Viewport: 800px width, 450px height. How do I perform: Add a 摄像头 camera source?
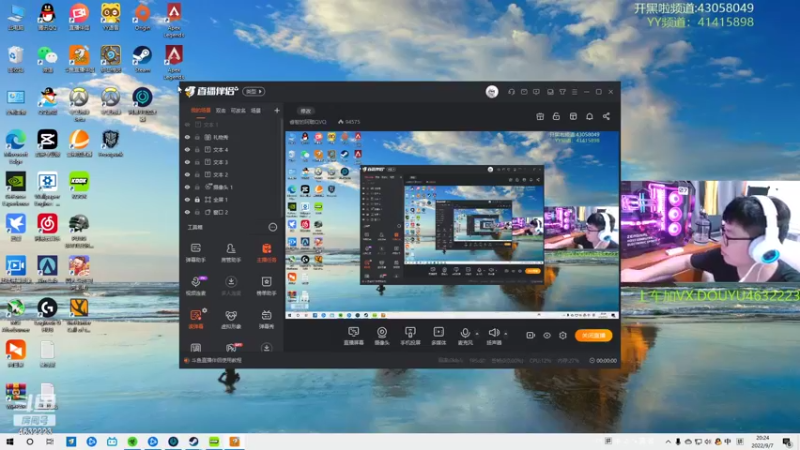[x=382, y=336]
